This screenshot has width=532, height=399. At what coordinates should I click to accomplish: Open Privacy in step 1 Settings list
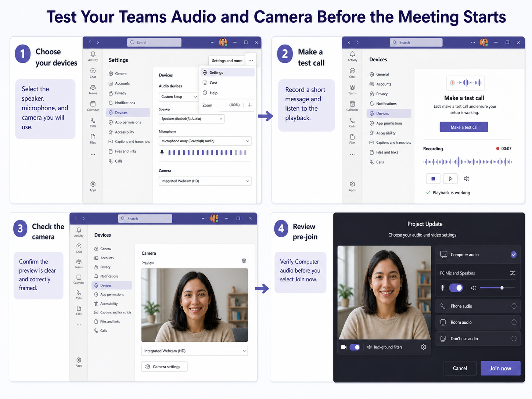128,93
